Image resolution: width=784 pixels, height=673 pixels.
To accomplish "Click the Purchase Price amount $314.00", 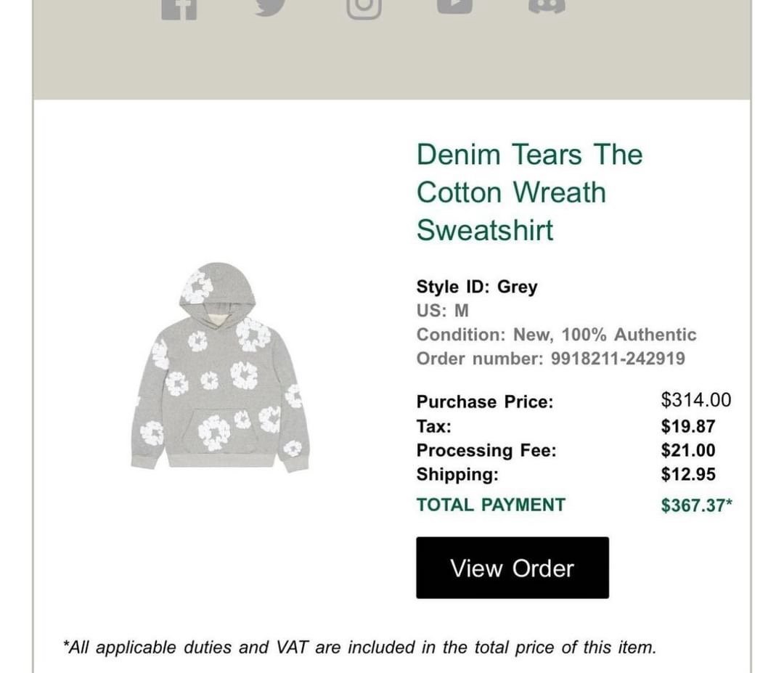I will coord(696,400).
